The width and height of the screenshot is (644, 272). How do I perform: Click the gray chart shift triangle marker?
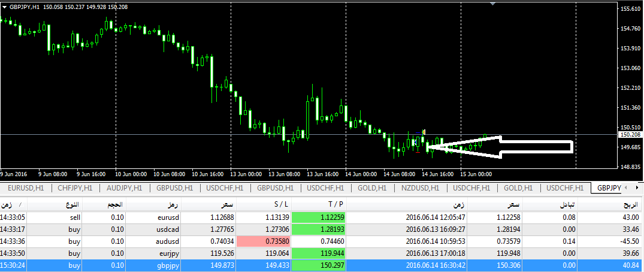(x=493, y=4)
